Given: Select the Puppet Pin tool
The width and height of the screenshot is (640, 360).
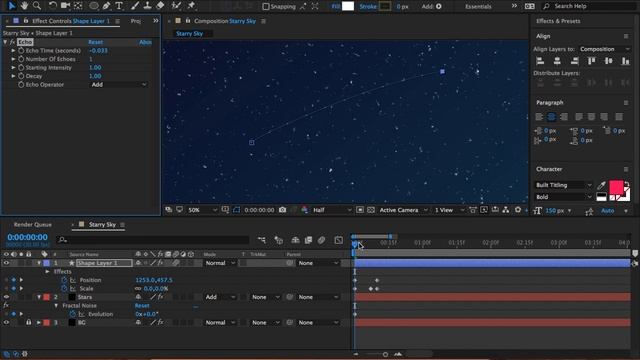Looking at the screenshot, I should click(191, 6).
